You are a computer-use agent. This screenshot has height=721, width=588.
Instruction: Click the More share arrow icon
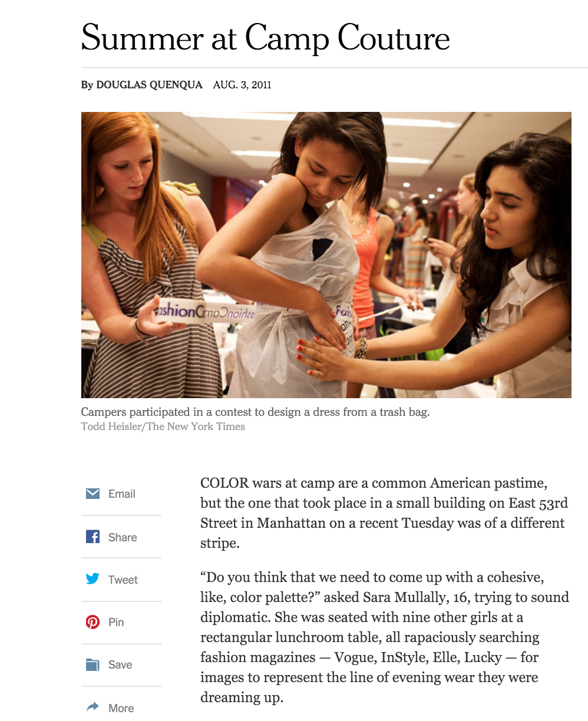click(93, 707)
